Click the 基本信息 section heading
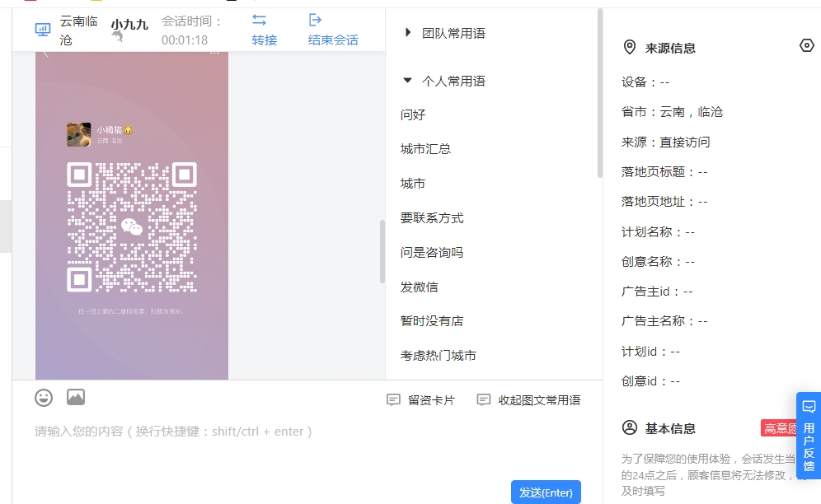Viewport: 821px width, 504px height. [x=670, y=428]
